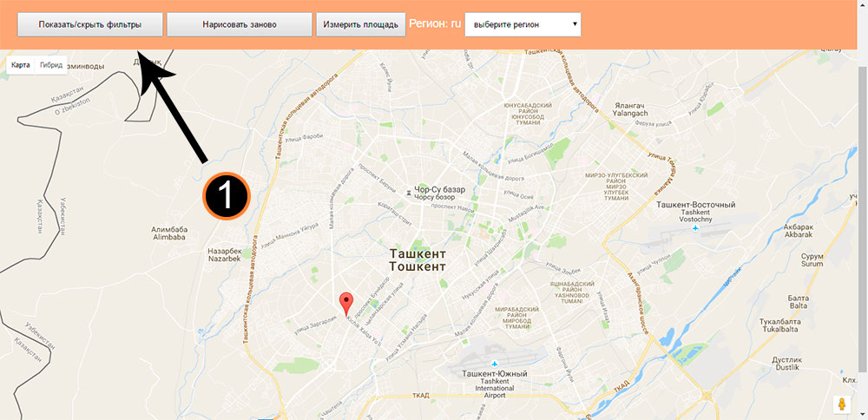The image size is (868, 420).
Task: Click the orange circle numbered 1
Action: [x=227, y=196]
